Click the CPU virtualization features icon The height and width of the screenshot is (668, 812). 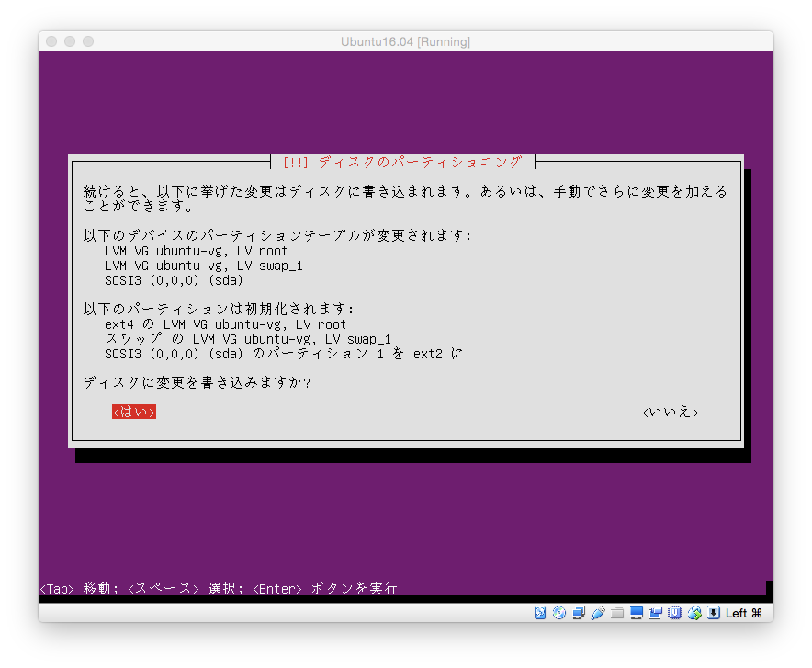(675, 613)
